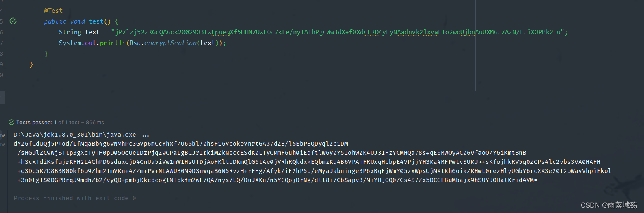
Task: Click the Rsa class reference
Action: (x=135, y=43)
